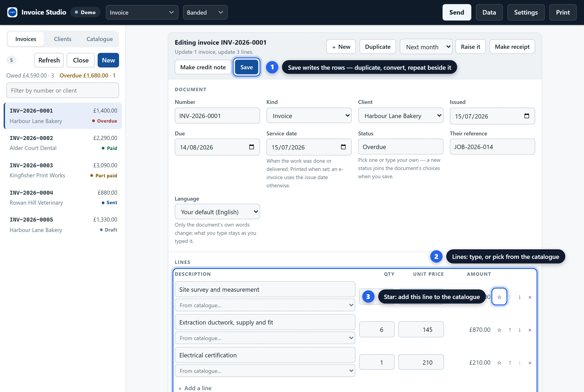Open the Next month repeat dropdown
Viewport: 584px width, 392px height.
426,46
